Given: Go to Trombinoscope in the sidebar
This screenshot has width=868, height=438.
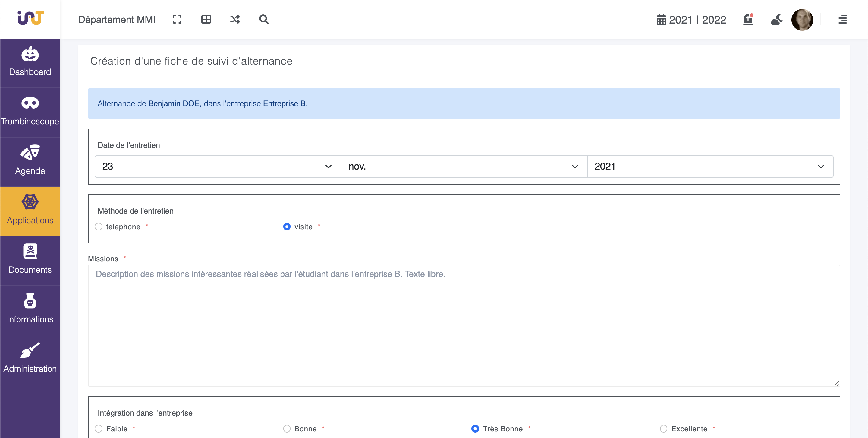Looking at the screenshot, I should (x=30, y=112).
